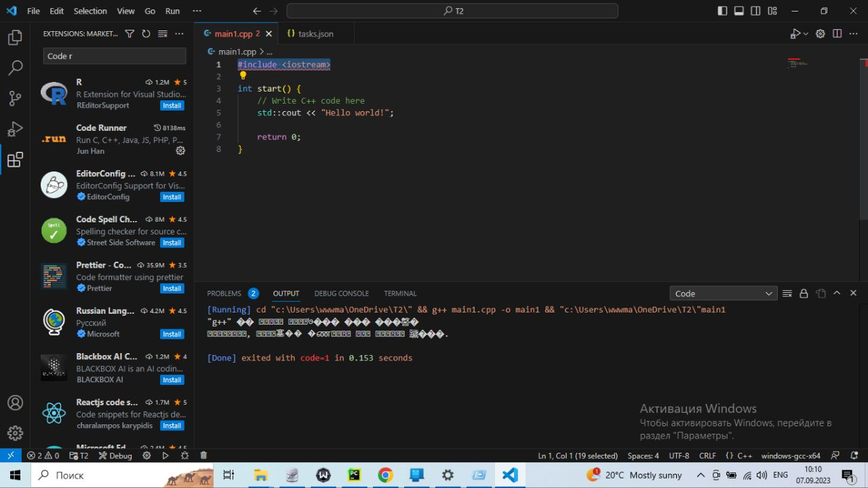
Task: Open Run and Debug view in activity bar
Action: [15, 129]
